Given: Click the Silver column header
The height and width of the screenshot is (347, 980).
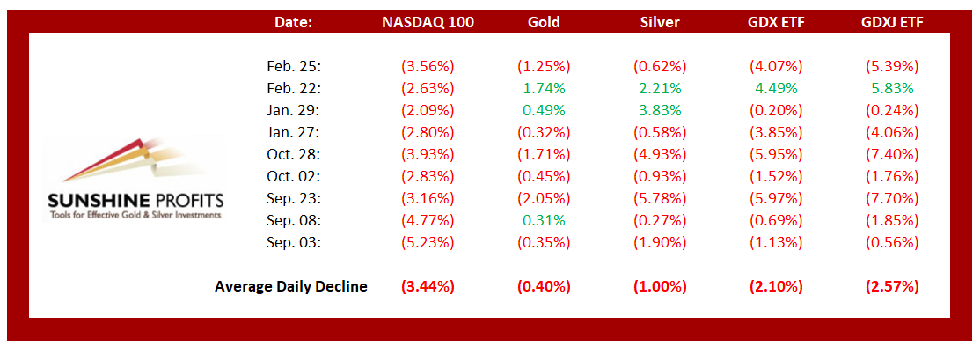Looking at the screenshot, I should point(659,23).
